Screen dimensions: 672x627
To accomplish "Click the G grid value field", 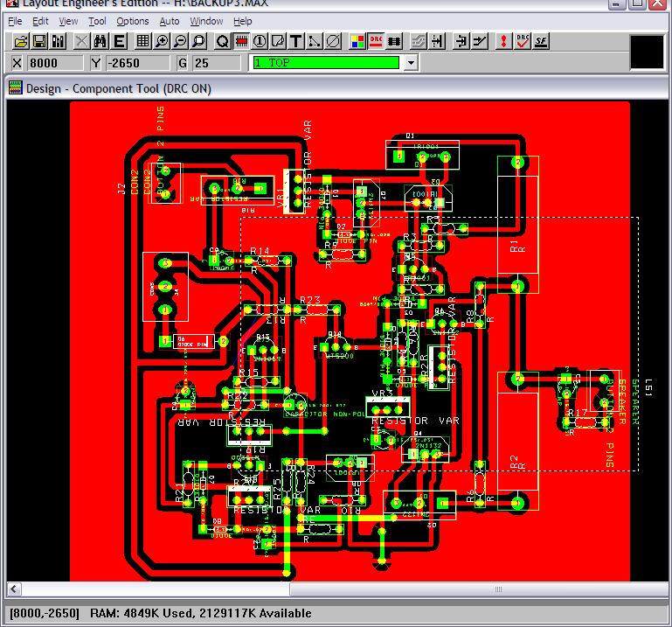I will point(216,63).
